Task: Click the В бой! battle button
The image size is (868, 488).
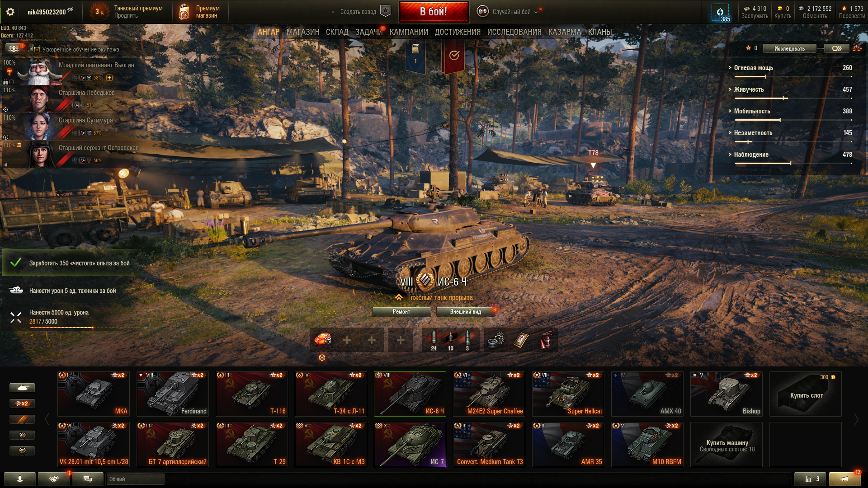Action: click(x=434, y=12)
